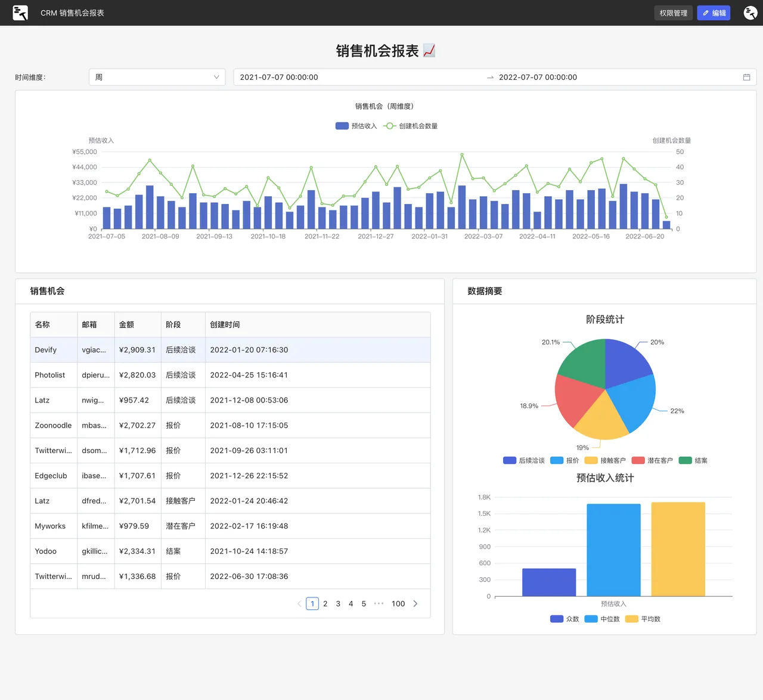This screenshot has height=700, width=763.
Task: Click the previous page arrow
Action: [299, 603]
